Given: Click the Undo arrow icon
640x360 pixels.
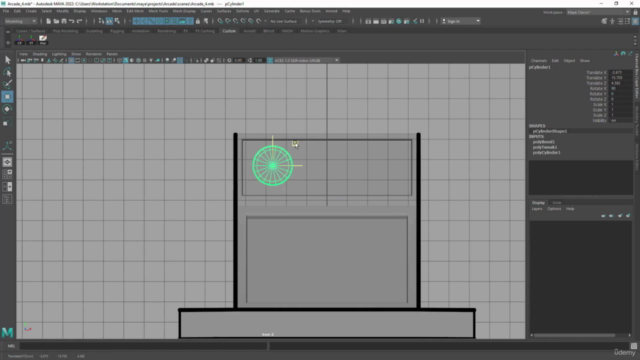Looking at the screenshot, I should (x=71, y=21).
